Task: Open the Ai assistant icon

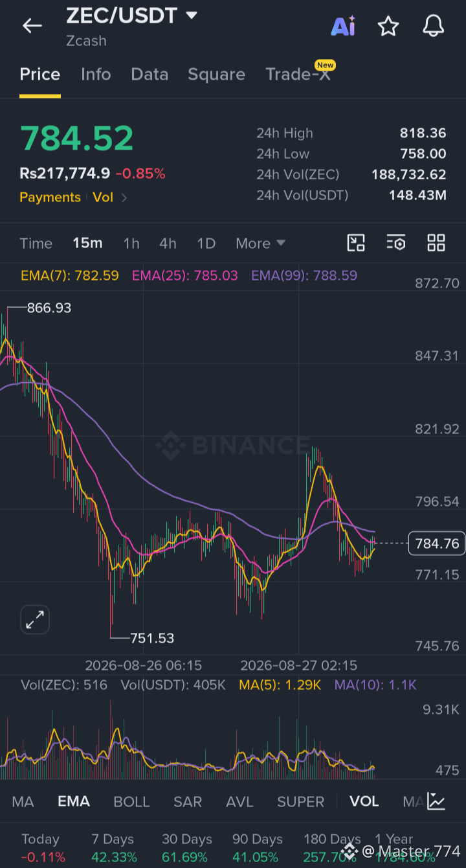Action: (x=343, y=26)
